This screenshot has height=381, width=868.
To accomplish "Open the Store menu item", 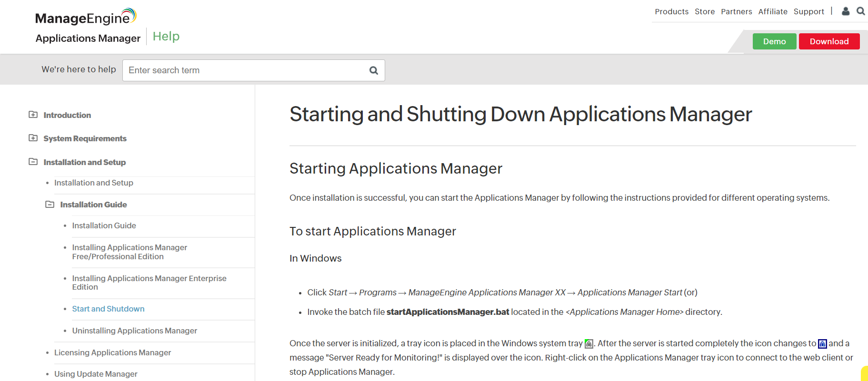I will click(705, 11).
